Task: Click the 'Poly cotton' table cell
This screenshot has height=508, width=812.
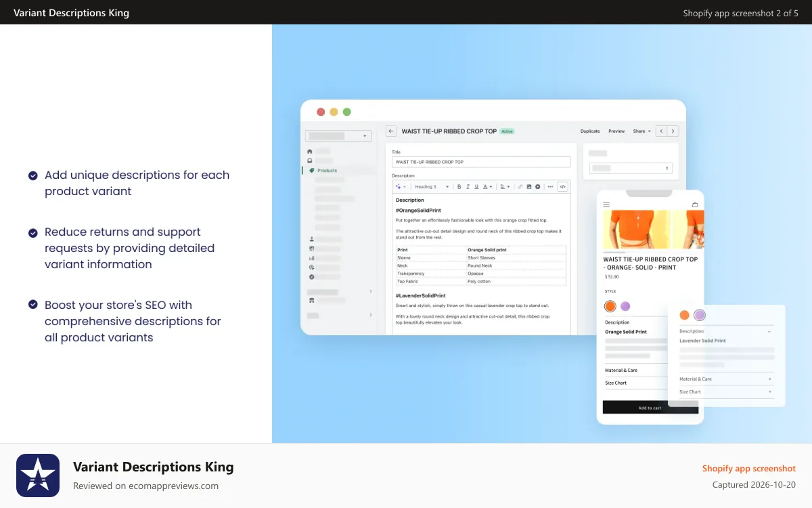Action: (x=479, y=281)
